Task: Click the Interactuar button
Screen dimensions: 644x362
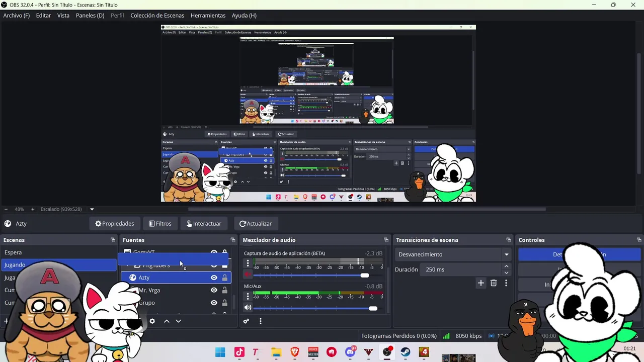Action: pos(204,224)
